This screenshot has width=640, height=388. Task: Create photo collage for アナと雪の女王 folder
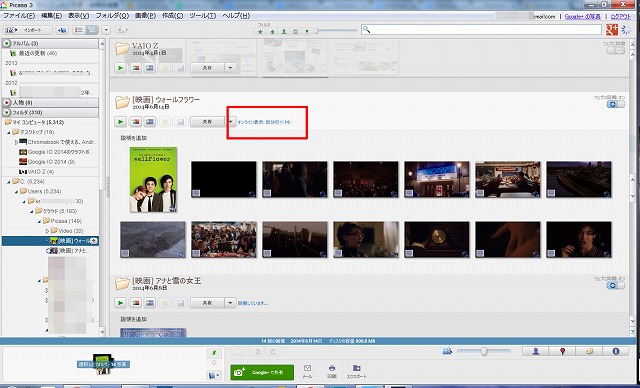click(136, 303)
